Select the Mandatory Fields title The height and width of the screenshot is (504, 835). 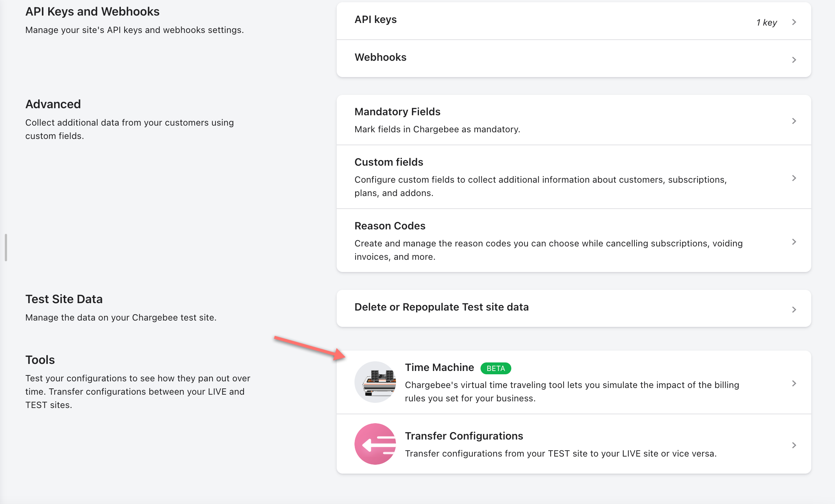(397, 112)
